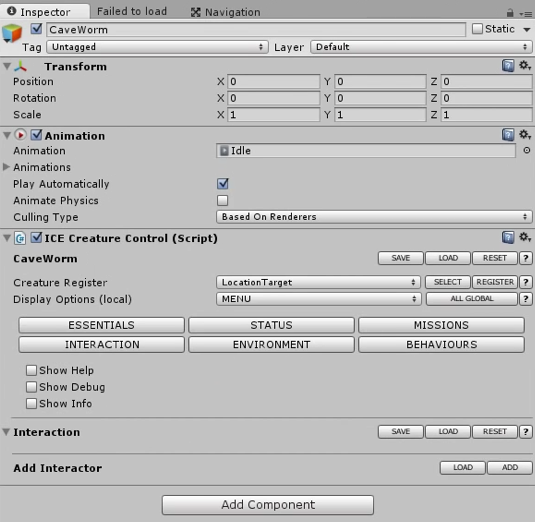Enable Show Info checkbox
Image resolution: width=535 pixels, height=522 pixels.
31,404
